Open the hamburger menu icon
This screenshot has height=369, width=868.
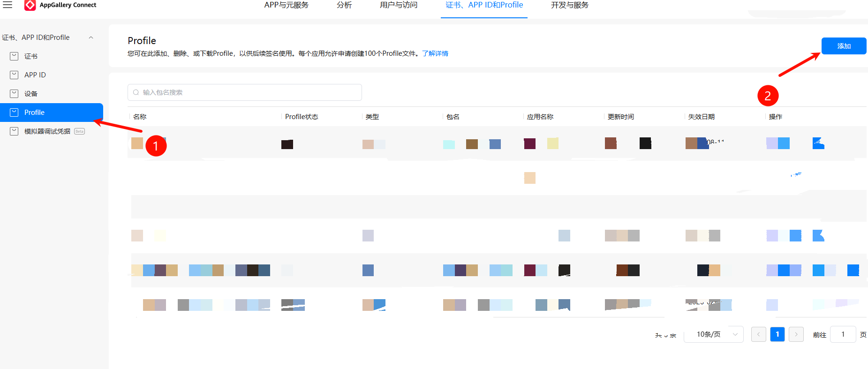8,5
